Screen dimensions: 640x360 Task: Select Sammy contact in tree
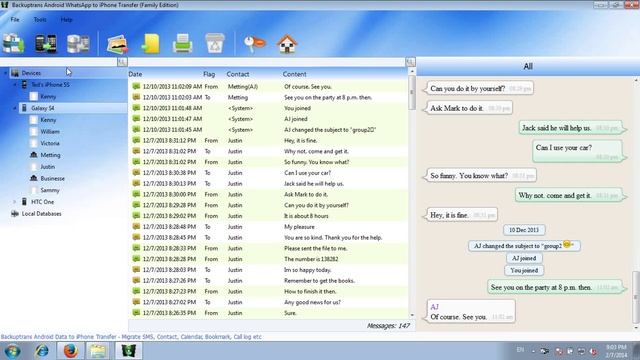point(50,190)
